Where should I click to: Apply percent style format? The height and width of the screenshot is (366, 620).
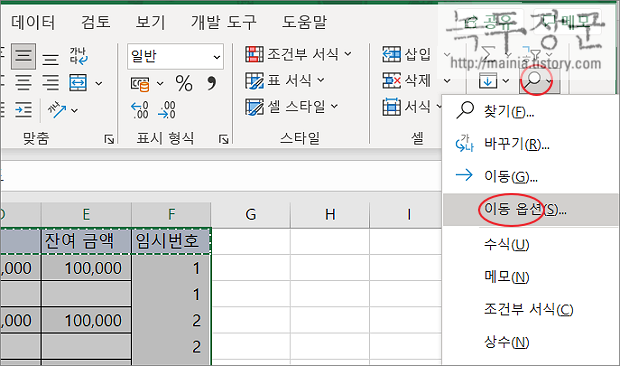click(184, 83)
